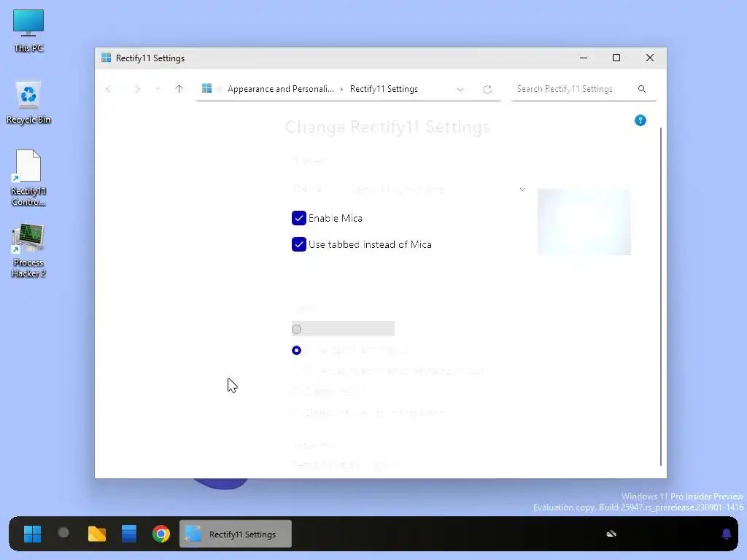Click the vertical scrollbar in settings window
The height and width of the screenshot is (560, 747).
coord(660,297)
